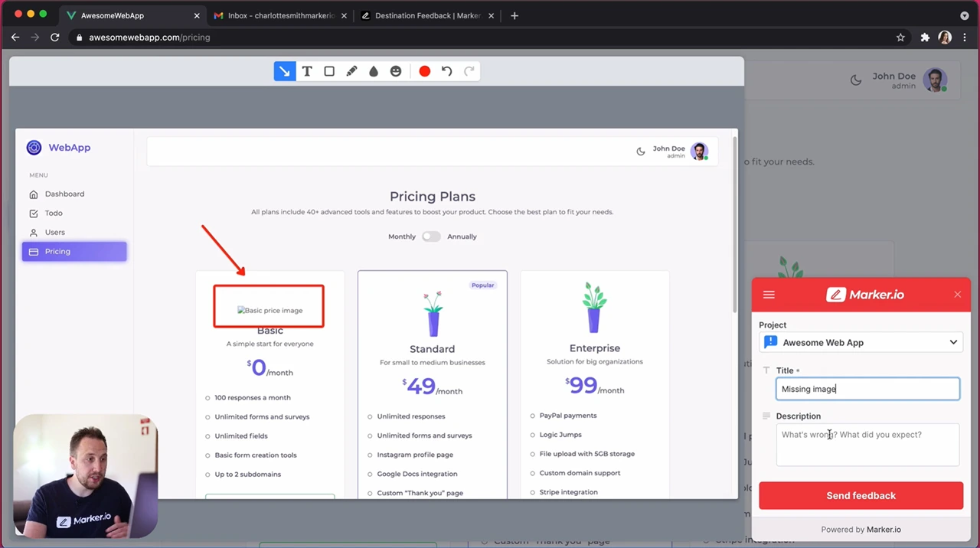Open the emoji sticker tool
The height and width of the screenshot is (548, 980).
[396, 71]
